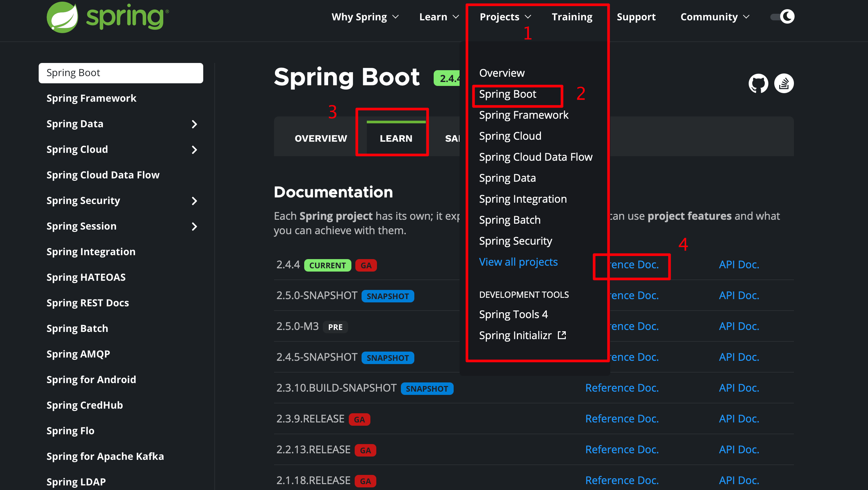Expand the Community dropdown

(x=715, y=17)
